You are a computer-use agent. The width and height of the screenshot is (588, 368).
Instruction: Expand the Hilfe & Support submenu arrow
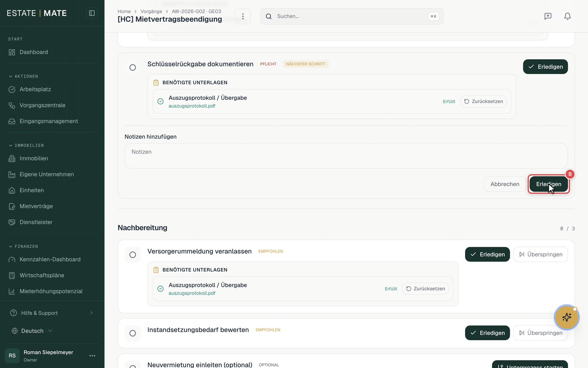92,313
